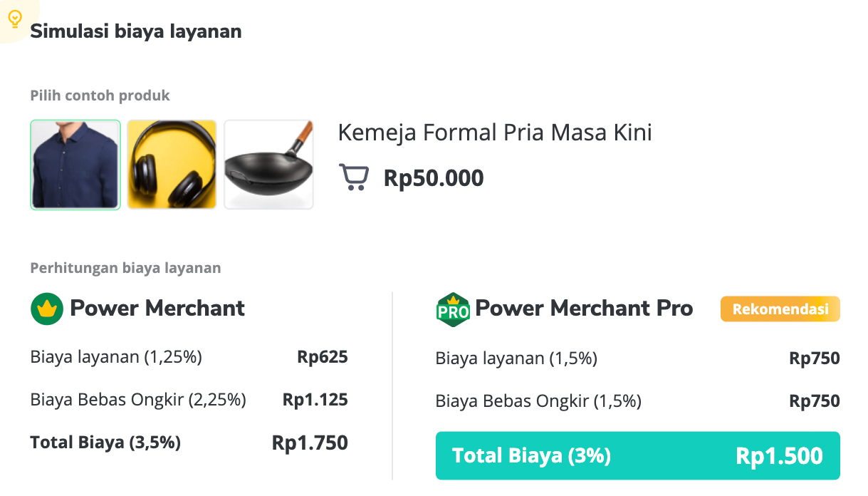868x496 pixels.
Task: Click the Biaya Bebas Ongkir (2,25%) row label
Action: [x=138, y=400]
